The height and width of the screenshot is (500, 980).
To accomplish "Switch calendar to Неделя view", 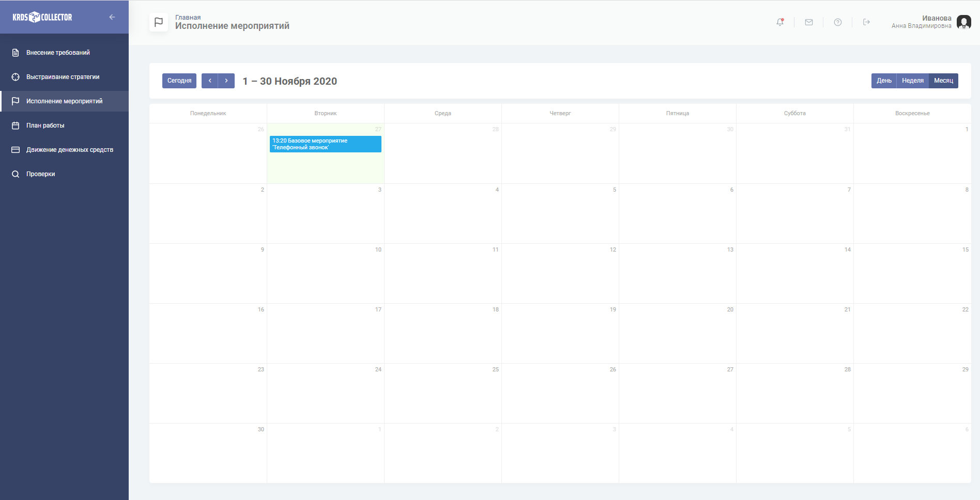I will pos(912,81).
